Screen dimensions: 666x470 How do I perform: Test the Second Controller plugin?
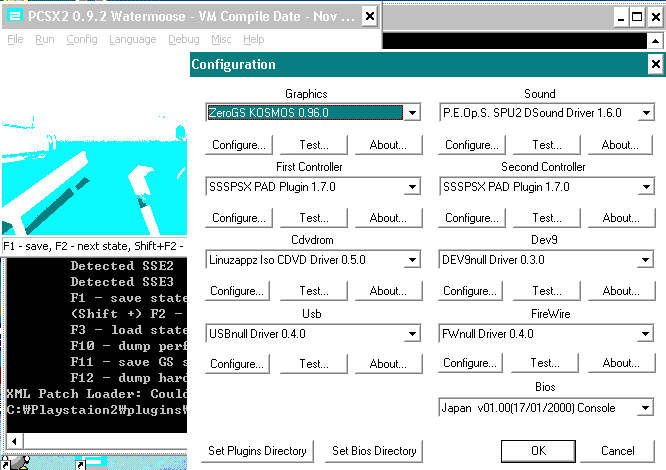[x=547, y=218]
